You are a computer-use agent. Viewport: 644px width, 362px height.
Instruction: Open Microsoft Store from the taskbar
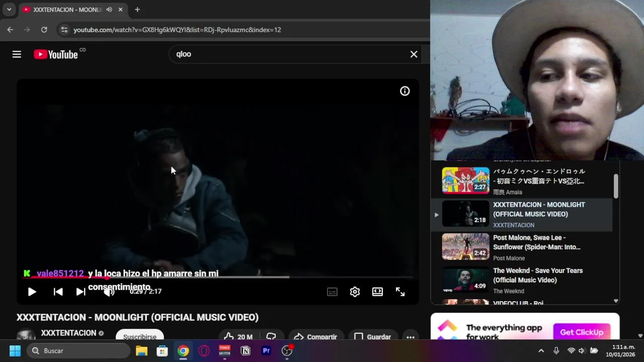[x=162, y=351]
